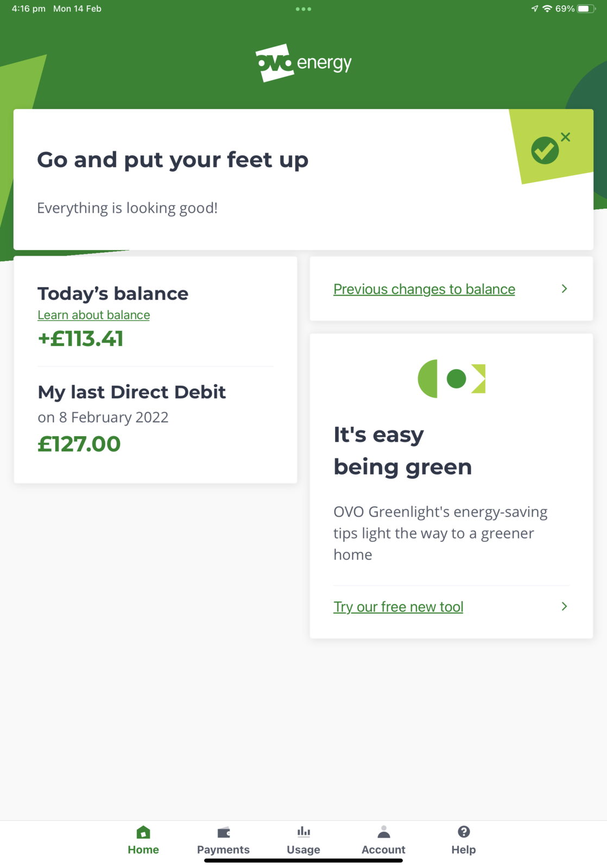Tap the green checkmark status icon
607x868 pixels.
tap(545, 150)
